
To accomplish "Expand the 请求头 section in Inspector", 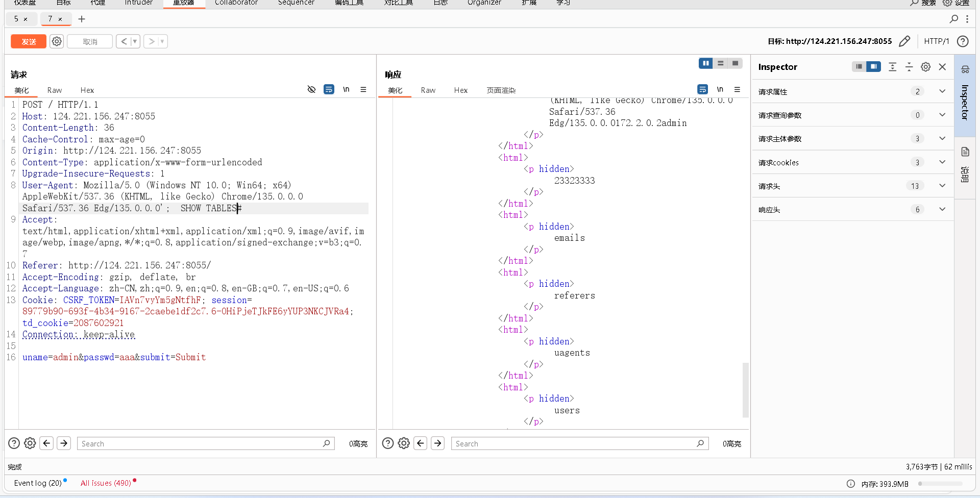I will point(942,186).
